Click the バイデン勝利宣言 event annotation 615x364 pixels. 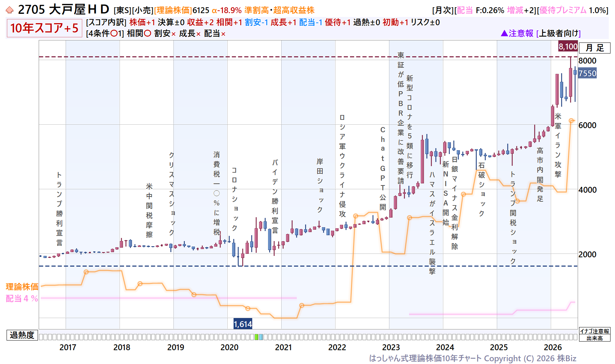click(275, 196)
